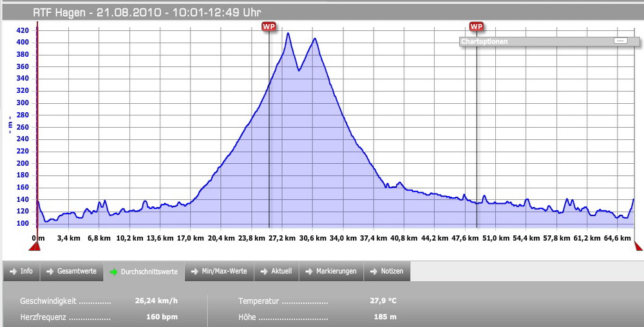This screenshot has width=644, height=327.
Task: Click the highest peak of the elevation profile
Action: click(x=288, y=34)
